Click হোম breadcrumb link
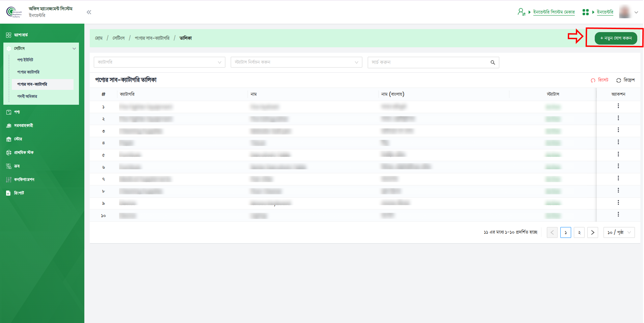The width and height of the screenshot is (644, 323). coord(99,38)
